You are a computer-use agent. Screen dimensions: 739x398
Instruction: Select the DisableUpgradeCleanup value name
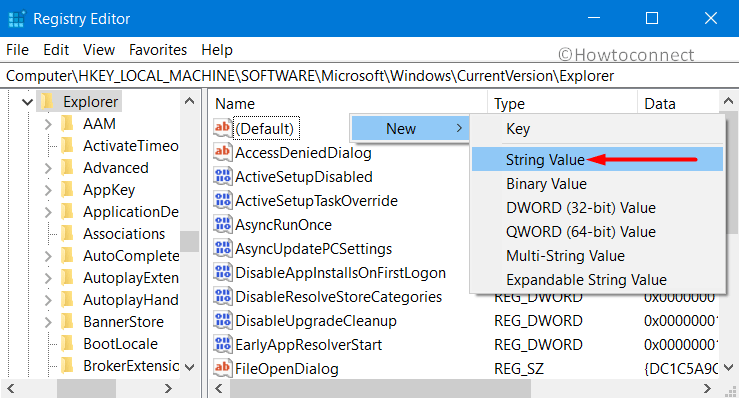(x=316, y=321)
